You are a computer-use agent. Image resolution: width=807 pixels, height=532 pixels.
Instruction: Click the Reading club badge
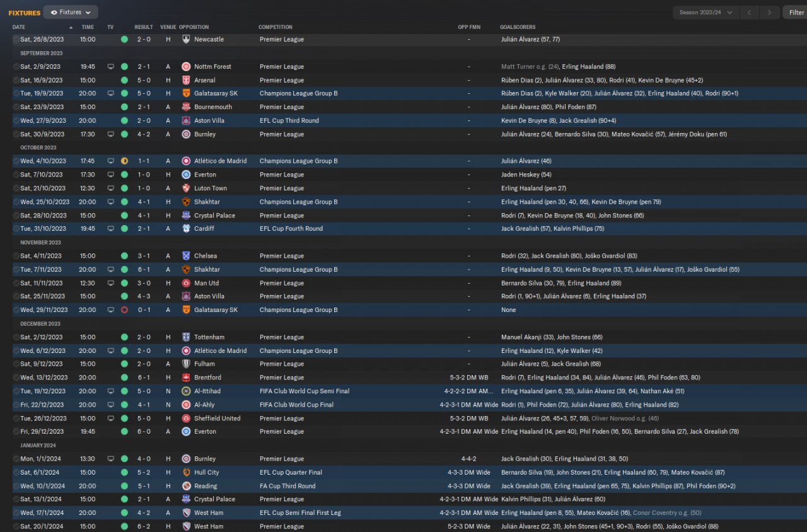pos(186,486)
